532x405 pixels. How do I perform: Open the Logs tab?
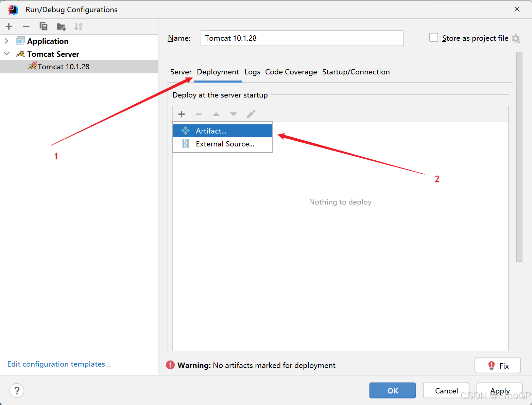click(252, 72)
